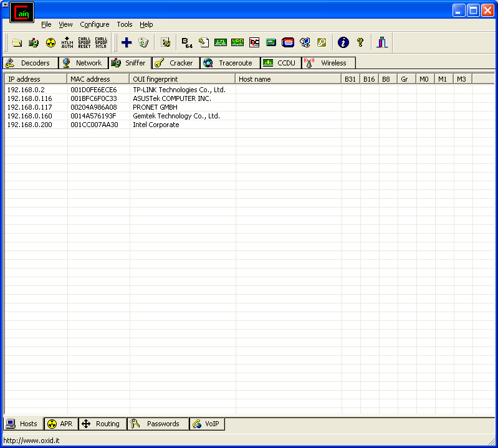This screenshot has width=498, height=448.
Task: Click the B8 column header
Action: 388,79
